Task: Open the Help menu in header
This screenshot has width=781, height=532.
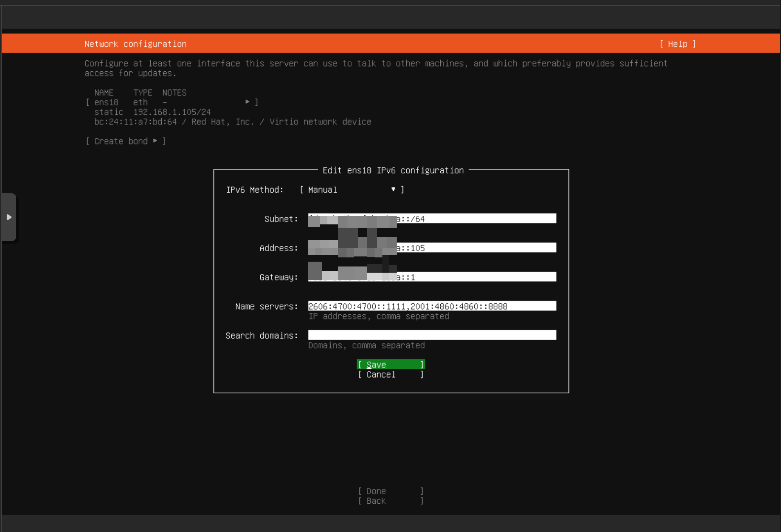Action: coord(677,44)
